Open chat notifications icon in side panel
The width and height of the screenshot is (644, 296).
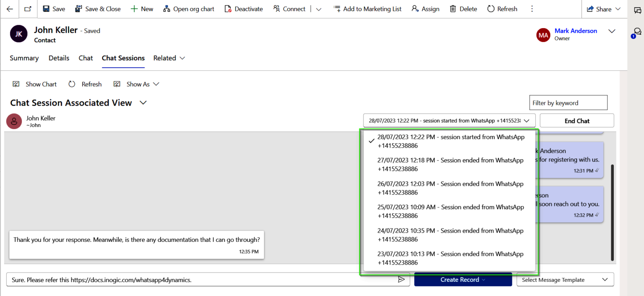coord(637,32)
